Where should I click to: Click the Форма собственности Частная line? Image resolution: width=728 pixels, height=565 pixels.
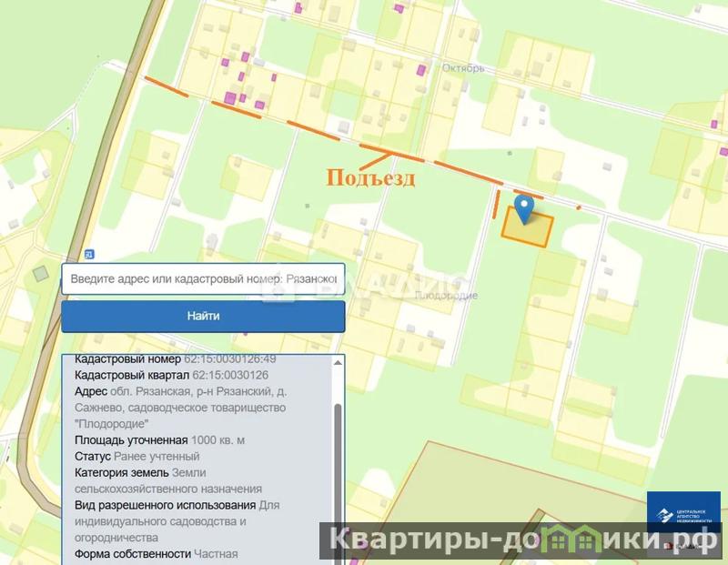pyautogui.click(x=156, y=553)
